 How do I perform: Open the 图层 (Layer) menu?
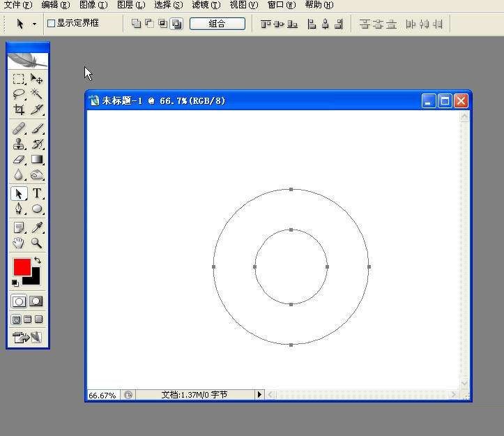(x=130, y=5)
